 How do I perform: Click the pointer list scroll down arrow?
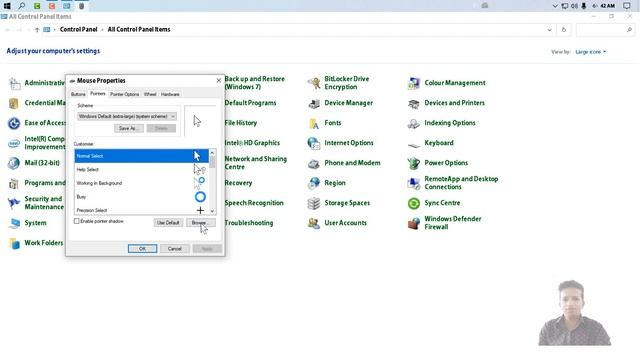[212, 211]
